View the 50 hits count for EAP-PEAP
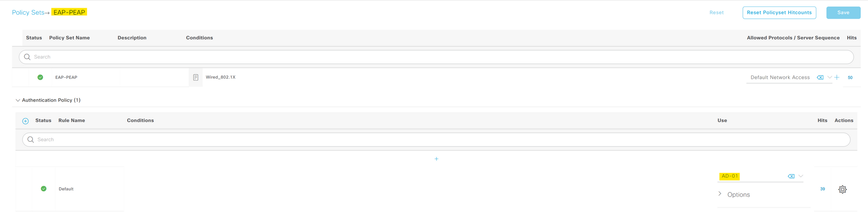The height and width of the screenshot is (214, 868). tap(850, 78)
